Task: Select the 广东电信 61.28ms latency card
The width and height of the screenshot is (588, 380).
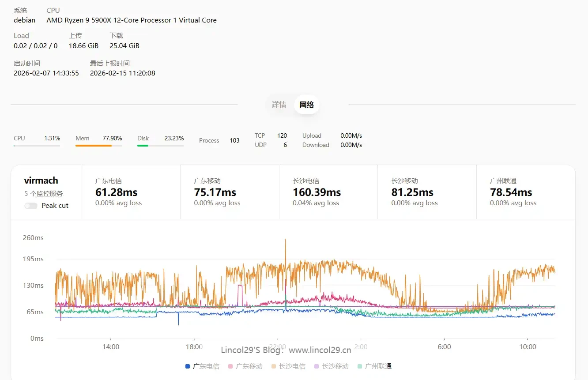Action: point(131,192)
